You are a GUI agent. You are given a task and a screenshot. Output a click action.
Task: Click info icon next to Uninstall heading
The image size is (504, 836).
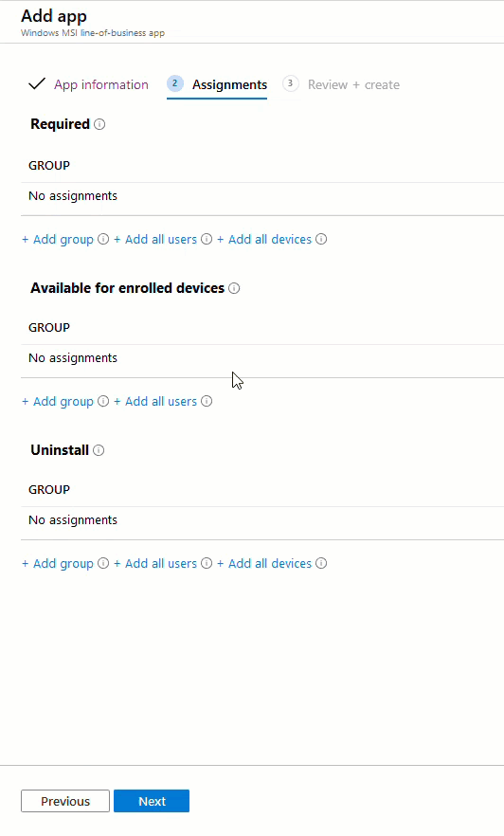point(99,450)
